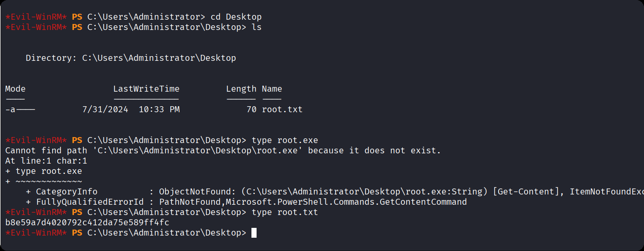Screen dimensions: 644x251
Task: Click the CategoryInfo error label
Action: click(67, 191)
